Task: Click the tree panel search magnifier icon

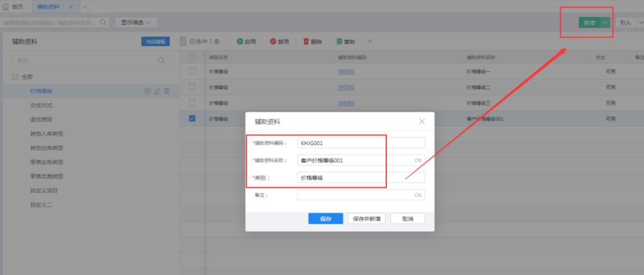Action: (x=162, y=60)
